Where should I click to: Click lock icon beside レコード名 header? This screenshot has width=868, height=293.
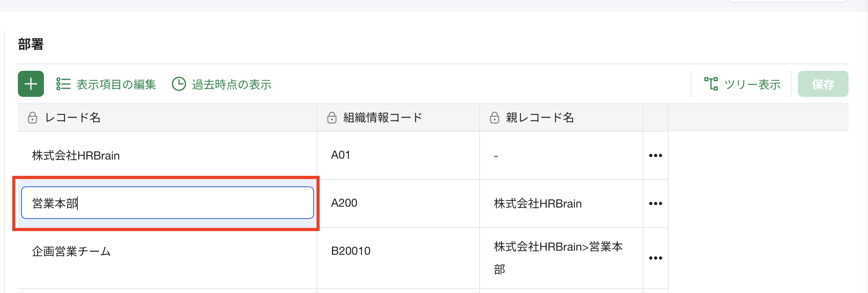33,118
